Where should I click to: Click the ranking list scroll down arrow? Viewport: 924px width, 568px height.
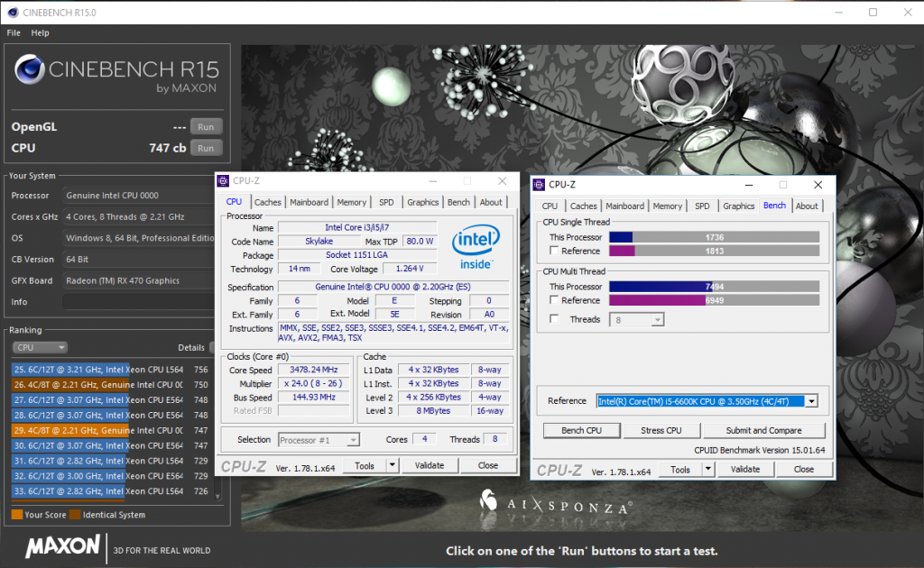(x=217, y=497)
